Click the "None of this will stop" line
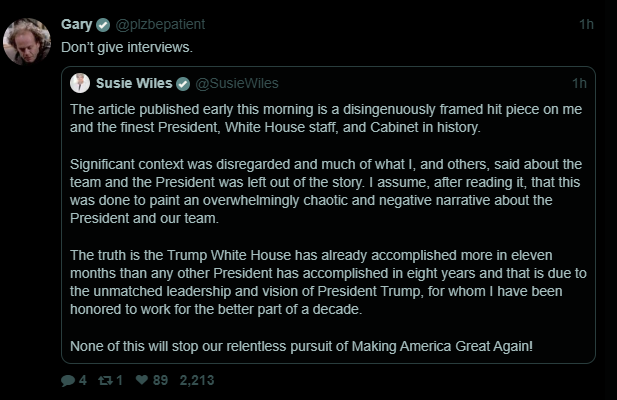 tap(300, 346)
